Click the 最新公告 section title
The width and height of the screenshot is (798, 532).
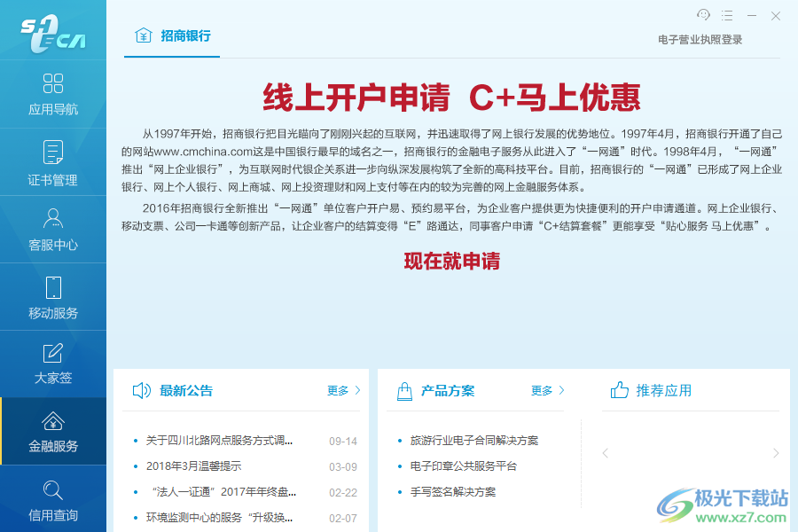[x=186, y=390]
